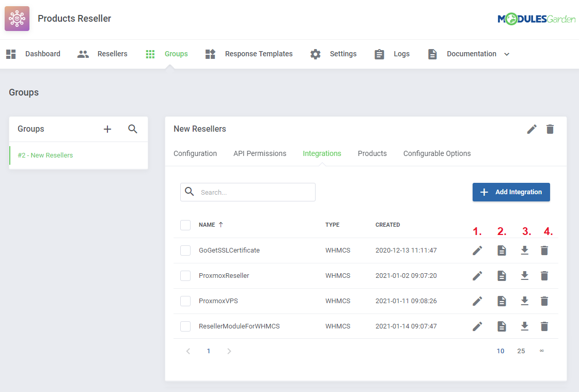Show 10 entries per page
The image size is (579, 392).
pyautogui.click(x=500, y=351)
